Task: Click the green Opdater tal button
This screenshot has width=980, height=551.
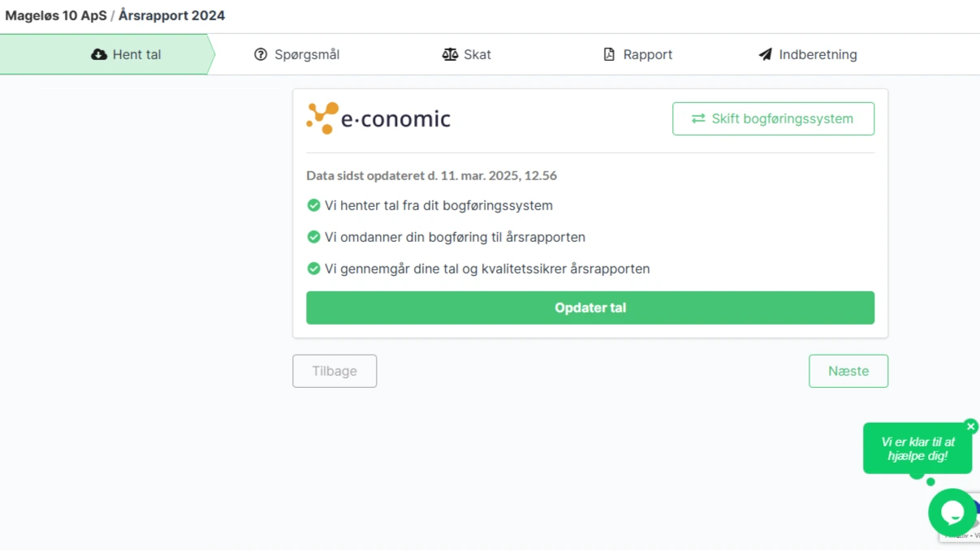Action: point(590,308)
